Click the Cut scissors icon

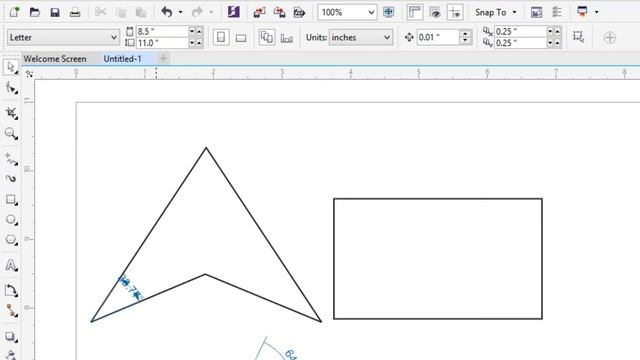(100, 12)
